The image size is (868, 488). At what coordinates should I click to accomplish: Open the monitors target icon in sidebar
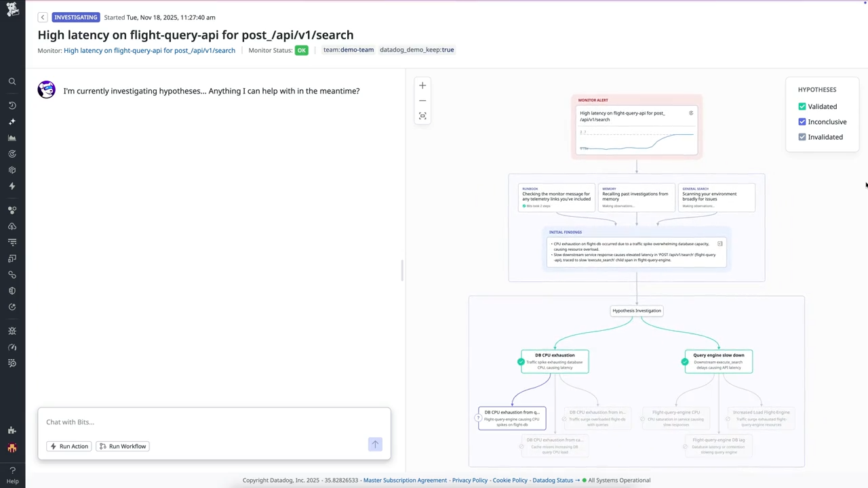click(x=12, y=154)
